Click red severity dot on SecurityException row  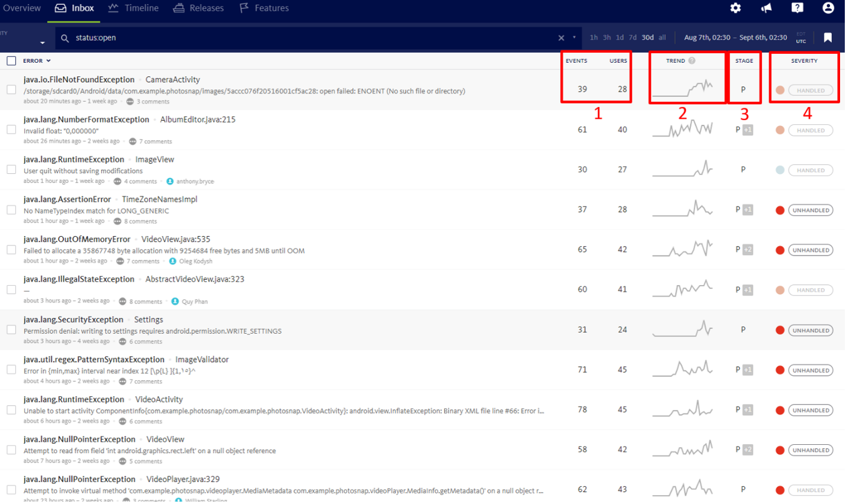pos(780,330)
